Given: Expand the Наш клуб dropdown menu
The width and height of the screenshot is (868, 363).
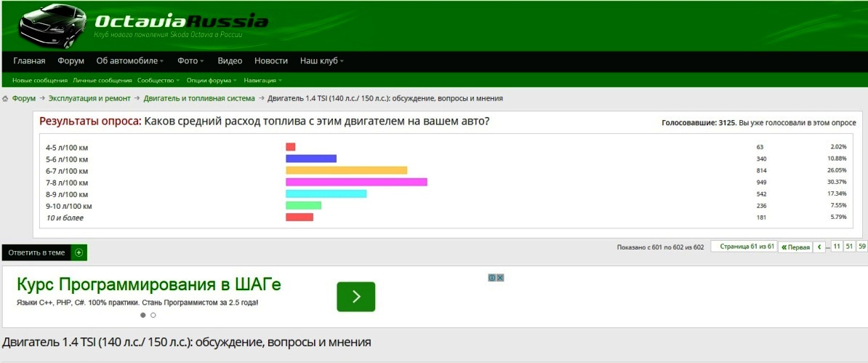Looking at the screenshot, I should (322, 61).
